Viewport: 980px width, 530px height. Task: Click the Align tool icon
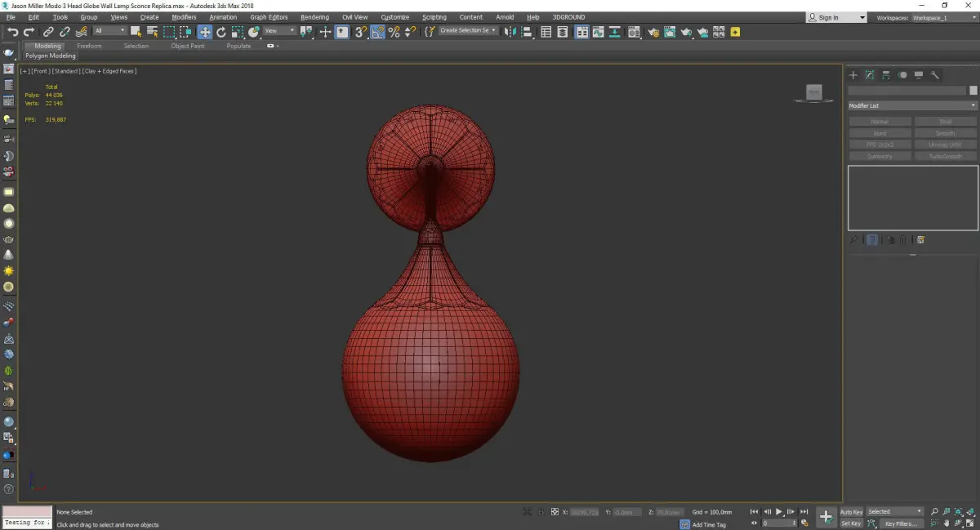tap(528, 32)
